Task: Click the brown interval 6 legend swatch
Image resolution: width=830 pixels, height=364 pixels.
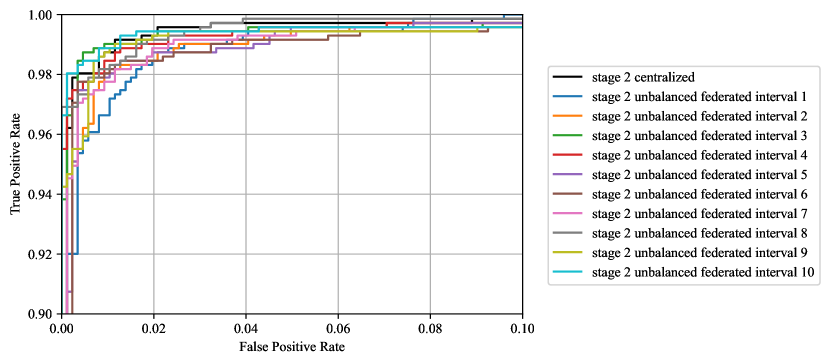Action: pyautogui.click(x=567, y=194)
